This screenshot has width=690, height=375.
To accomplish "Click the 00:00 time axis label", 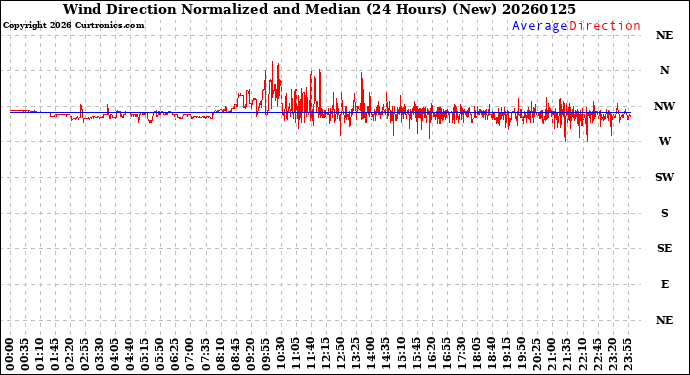I will (10, 355).
